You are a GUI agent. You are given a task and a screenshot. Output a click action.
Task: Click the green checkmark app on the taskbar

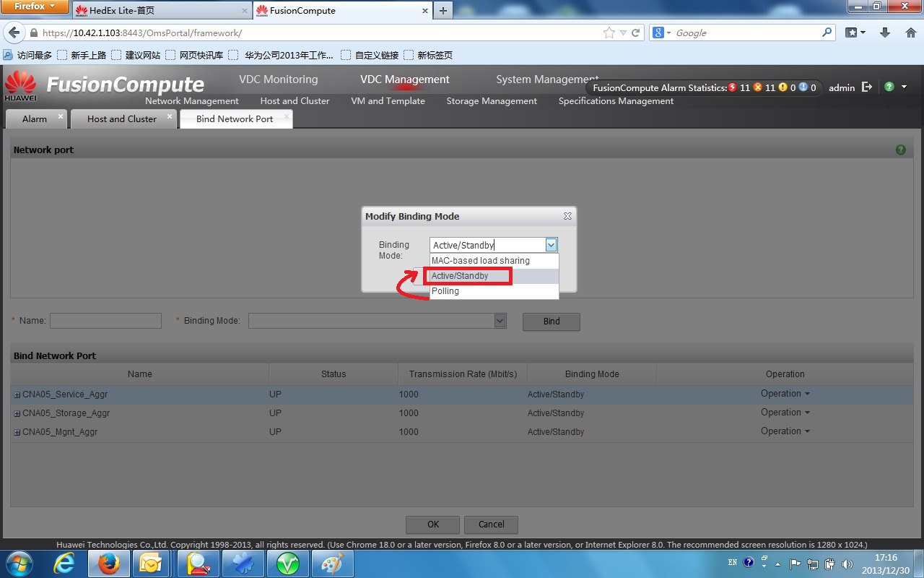[288, 563]
